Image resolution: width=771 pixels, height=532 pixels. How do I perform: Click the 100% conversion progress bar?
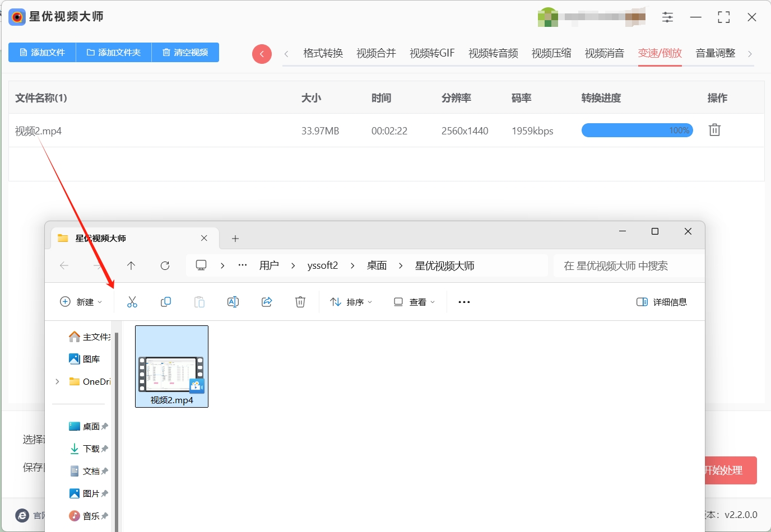click(637, 130)
